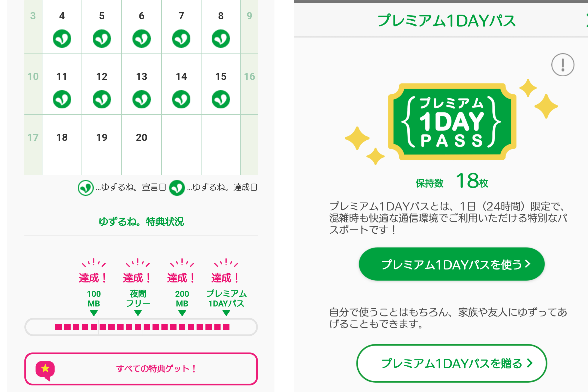The width and height of the screenshot is (588, 392).
Task: Click the ゆずるね。特典状況 section heading
Action: [x=141, y=222]
